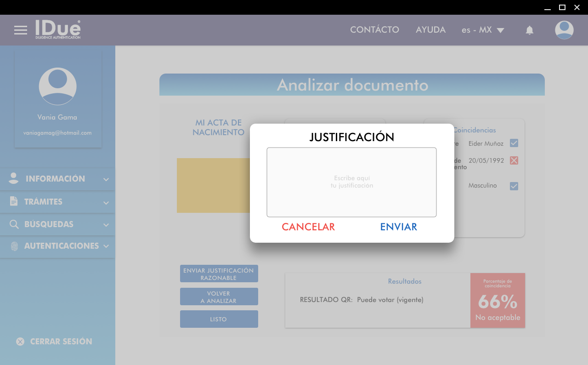The height and width of the screenshot is (365, 588).
Task: Click the top-right user avatar icon
Action: pos(564,30)
